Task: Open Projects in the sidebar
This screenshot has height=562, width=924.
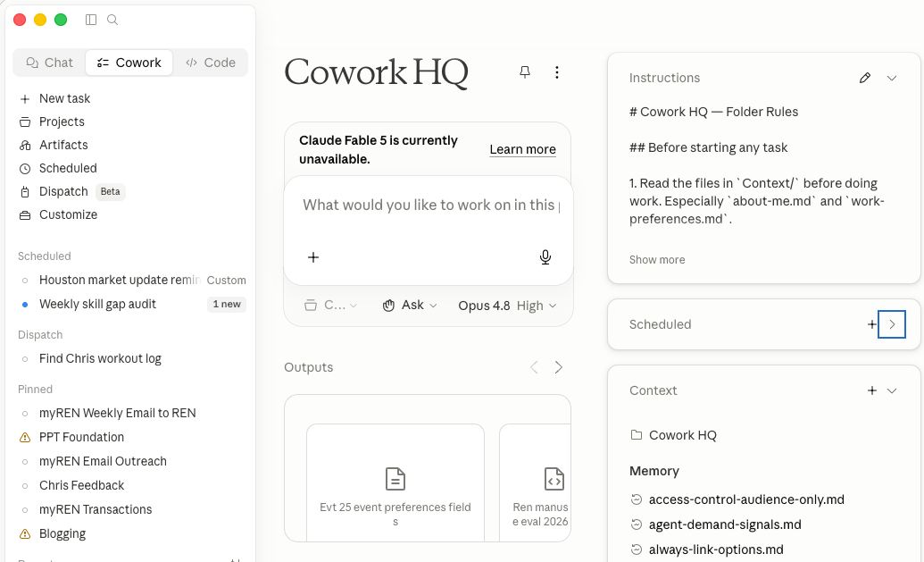Action: [x=62, y=122]
